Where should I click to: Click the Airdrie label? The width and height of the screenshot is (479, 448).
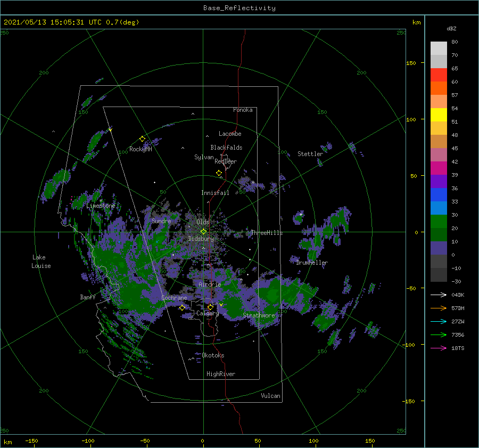point(210,284)
